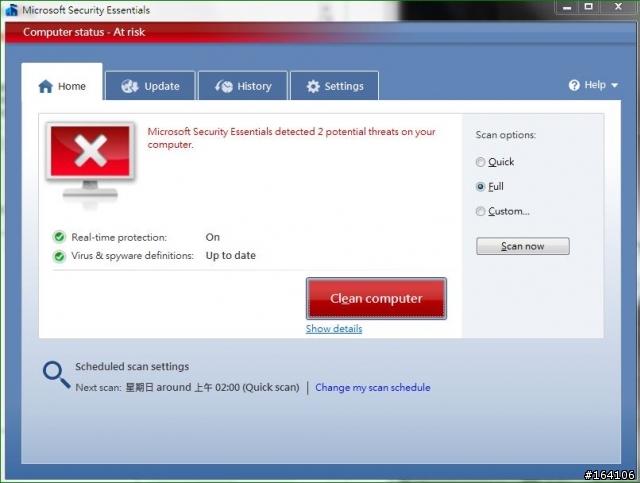Click the 'Next scan:' time text
Viewport: 640px width, 483px height.
187,387
